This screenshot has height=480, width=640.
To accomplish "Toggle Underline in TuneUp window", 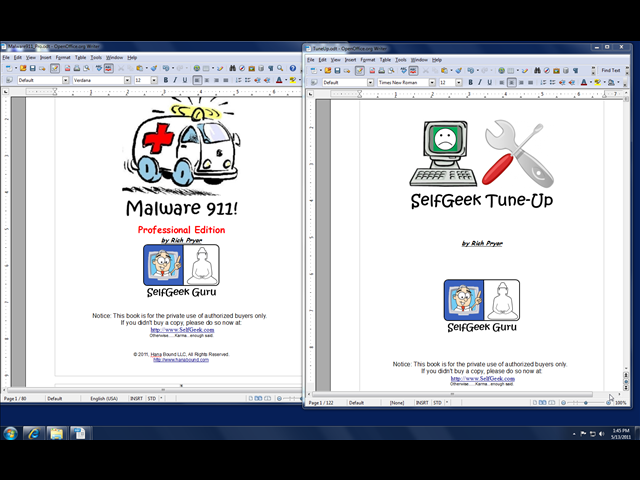I will [489, 82].
